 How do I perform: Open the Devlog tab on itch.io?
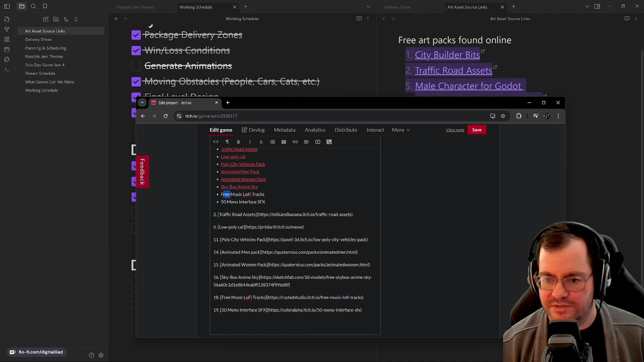coord(253,130)
